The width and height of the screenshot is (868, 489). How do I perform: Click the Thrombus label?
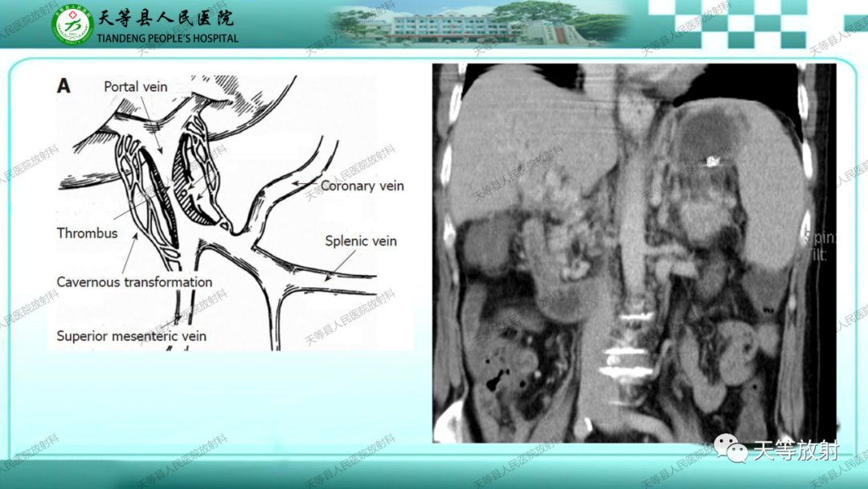[87, 233]
